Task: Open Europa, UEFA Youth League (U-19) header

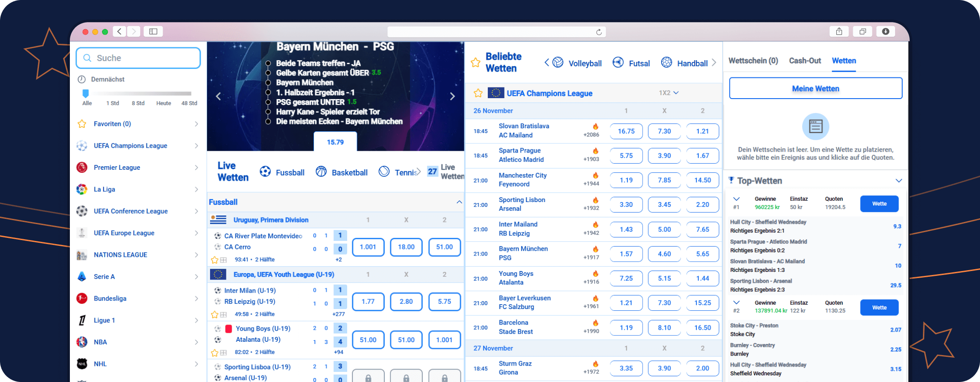Action: (283, 275)
